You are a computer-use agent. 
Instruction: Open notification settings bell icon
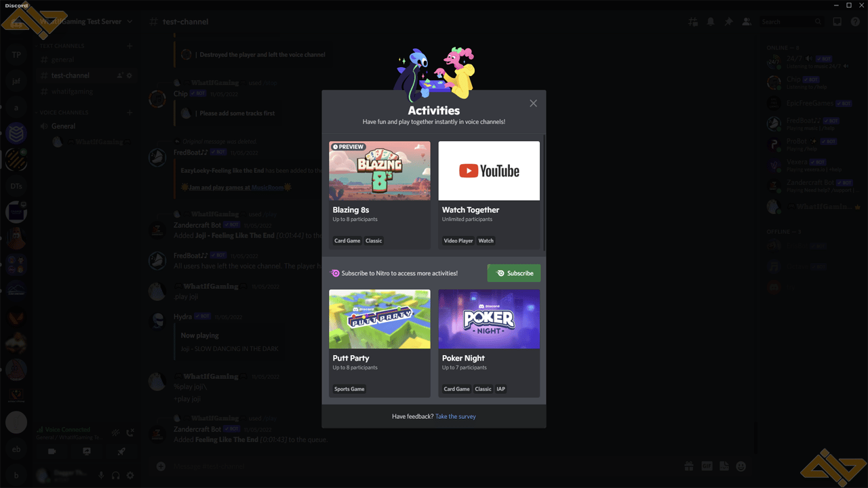(711, 22)
